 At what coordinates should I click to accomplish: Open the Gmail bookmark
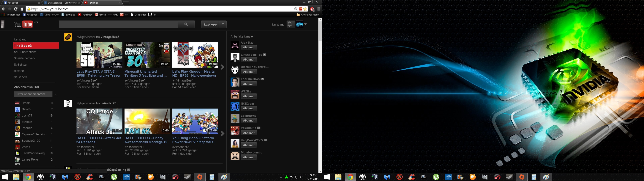[100, 15]
